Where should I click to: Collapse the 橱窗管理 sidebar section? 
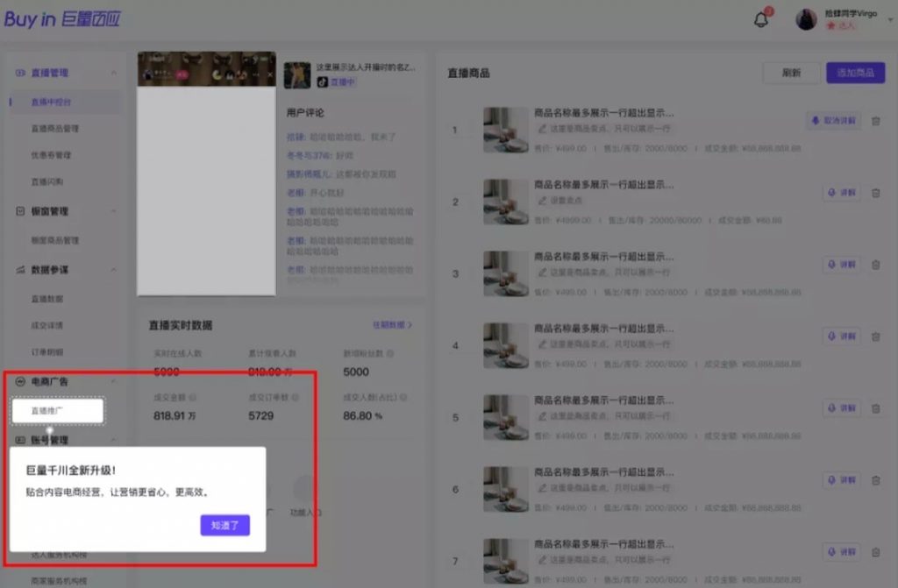coord(113,211)
